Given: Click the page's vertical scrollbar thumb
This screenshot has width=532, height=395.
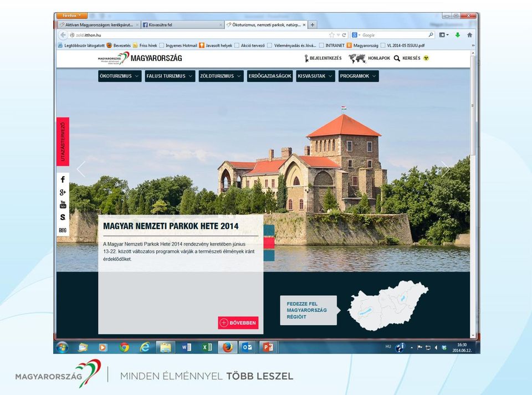Looking at the screenshot, I should tap(473, 105).
